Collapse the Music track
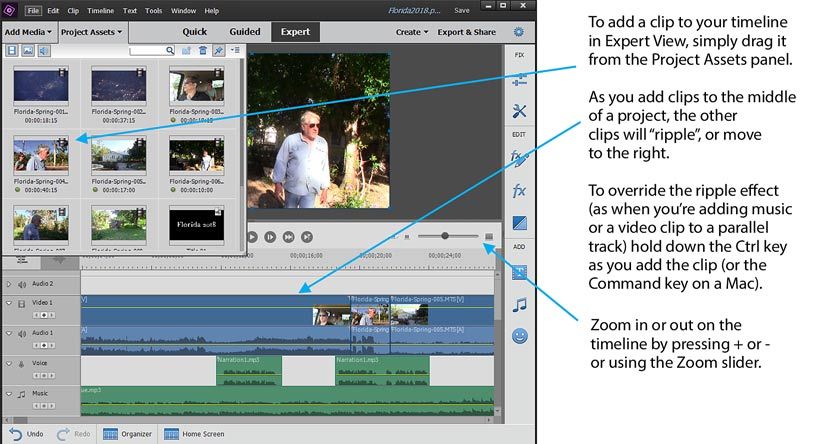Screen dimensions: 825x444 (x=9, y=393)
